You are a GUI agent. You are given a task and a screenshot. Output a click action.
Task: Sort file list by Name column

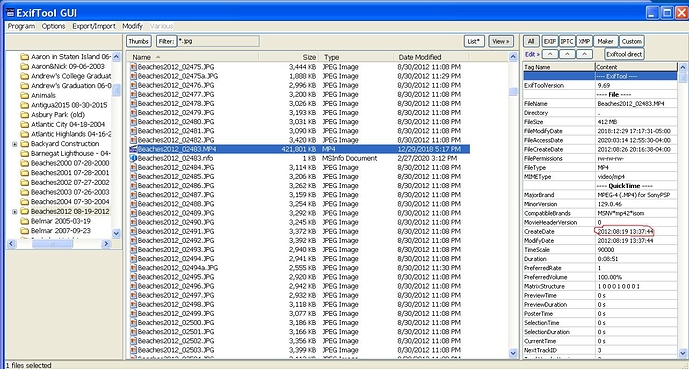pyautogui.click(x=192, y=57)
